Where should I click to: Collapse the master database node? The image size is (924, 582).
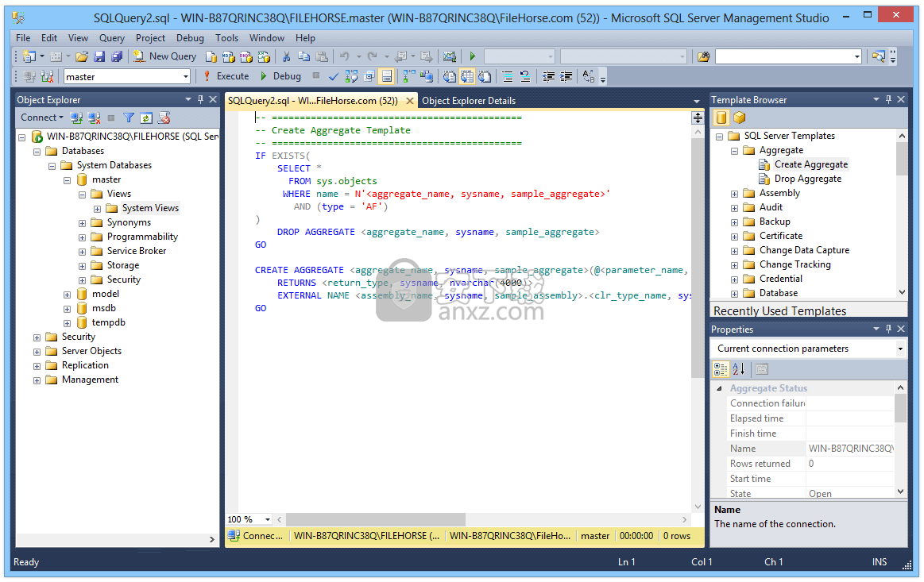pos(68,180)
